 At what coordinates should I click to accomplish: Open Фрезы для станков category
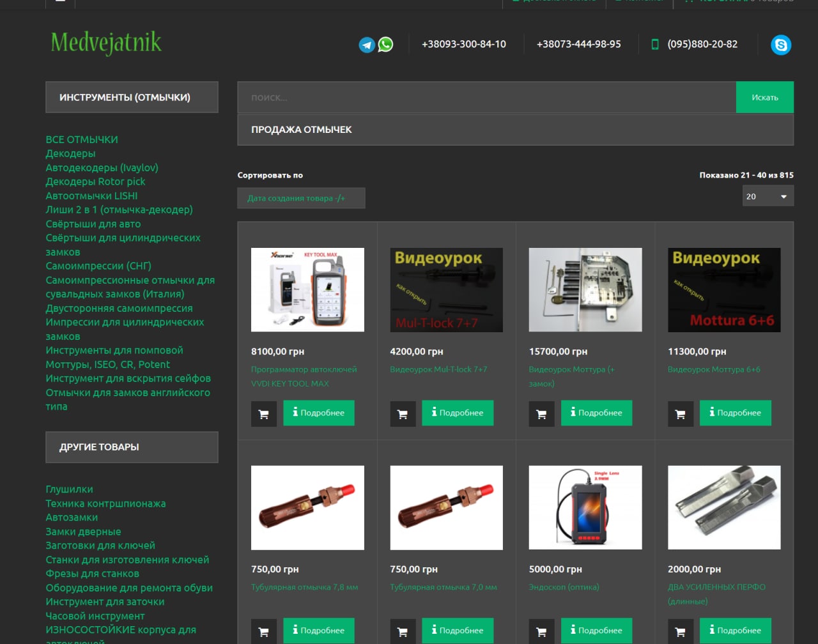(92, 574)
